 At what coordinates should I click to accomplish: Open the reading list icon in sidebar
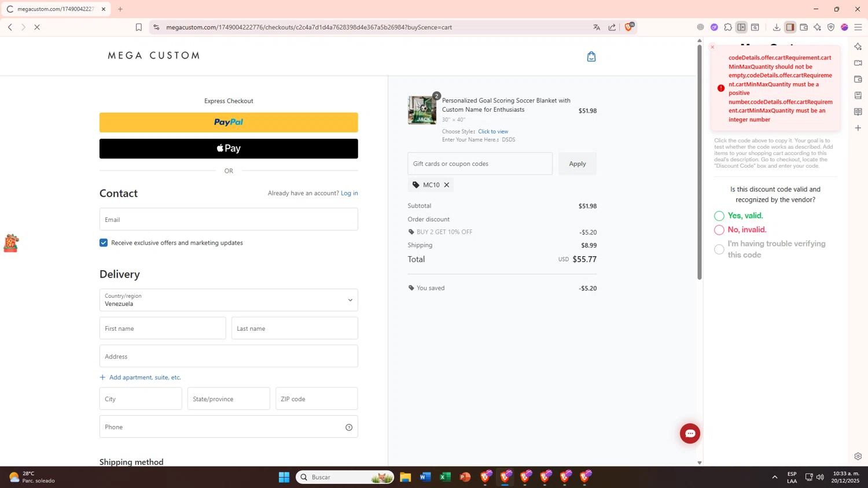pyautogui.click(x=858, y=112)
